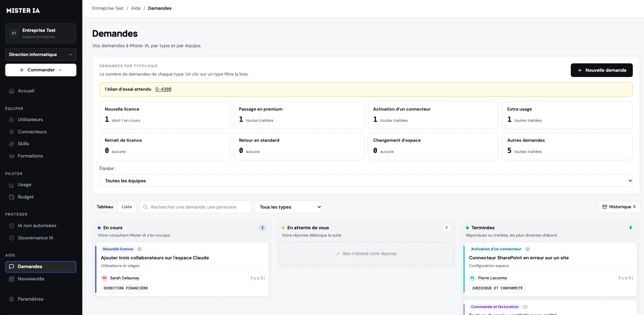Click the SD avatar of Sarah Delaunay
This screenshot has width=644, height=315.
point(104,278)
